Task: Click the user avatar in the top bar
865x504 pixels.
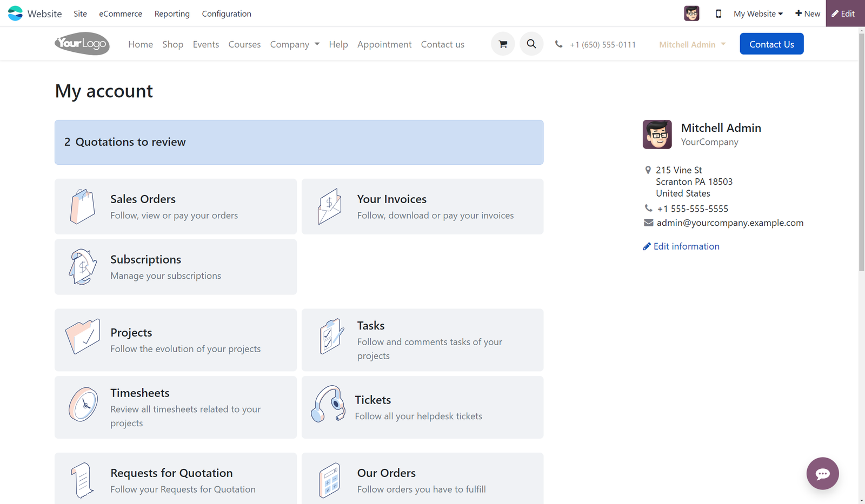Action: tap(691, 14)
